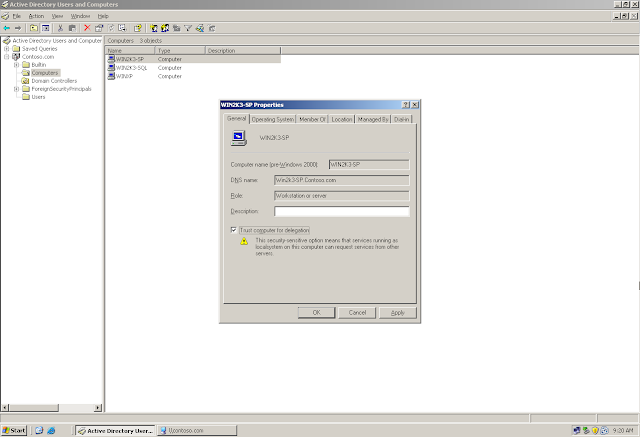Click Create new group icon
Viewport: 640px width, 437px height.
click(x=165, y=28)
